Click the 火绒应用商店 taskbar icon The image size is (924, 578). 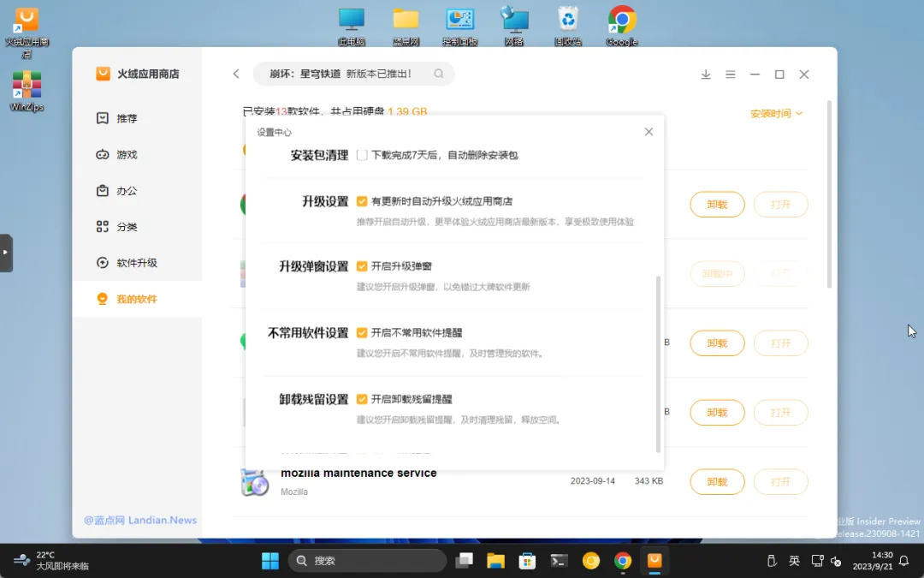[654, 560]
